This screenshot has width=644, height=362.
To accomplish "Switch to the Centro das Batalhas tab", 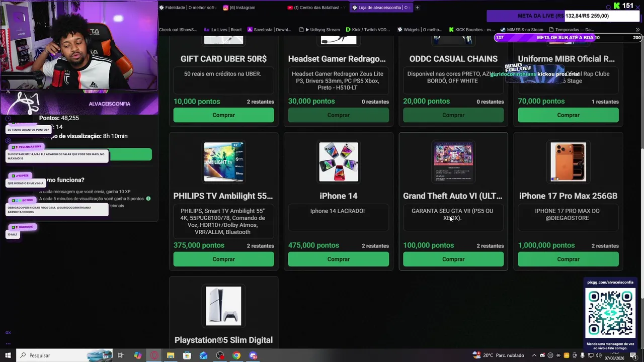I will [x=316, y=8].
